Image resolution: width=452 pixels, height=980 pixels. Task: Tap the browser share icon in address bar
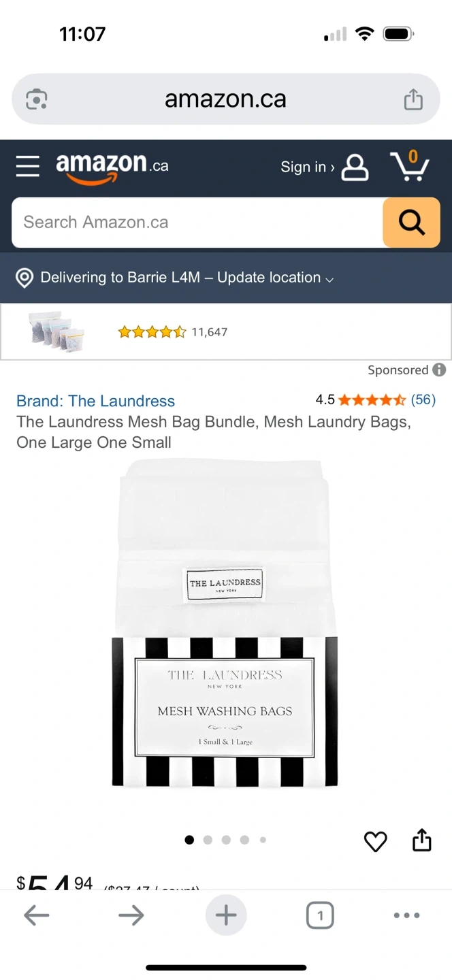(413, 99)
